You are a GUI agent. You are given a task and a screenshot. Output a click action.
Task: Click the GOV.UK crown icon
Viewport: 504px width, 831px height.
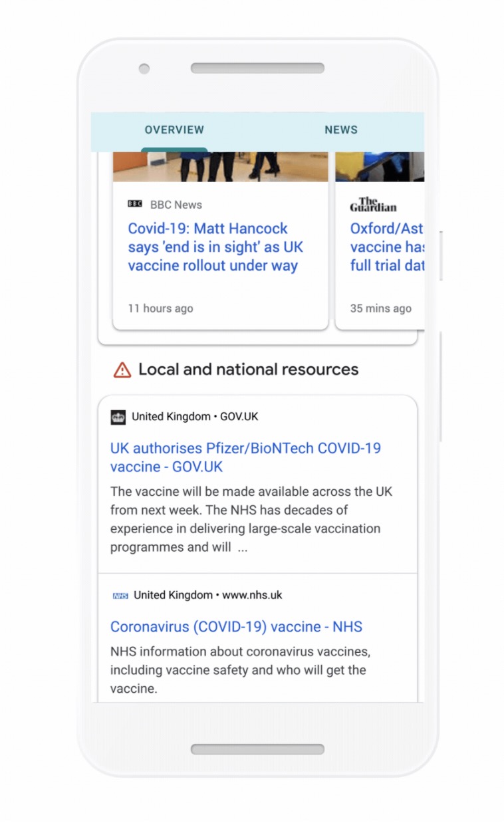(x=118, y=417)
